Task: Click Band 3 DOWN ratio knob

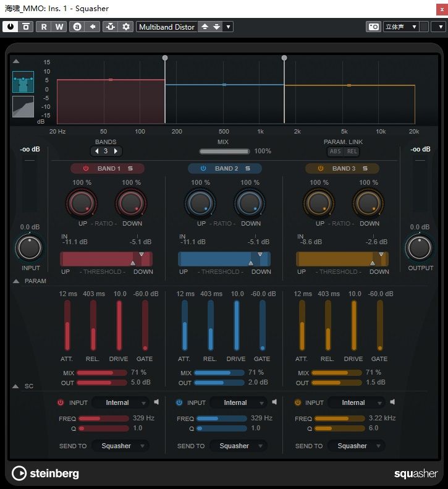Action: click(368, 203)
